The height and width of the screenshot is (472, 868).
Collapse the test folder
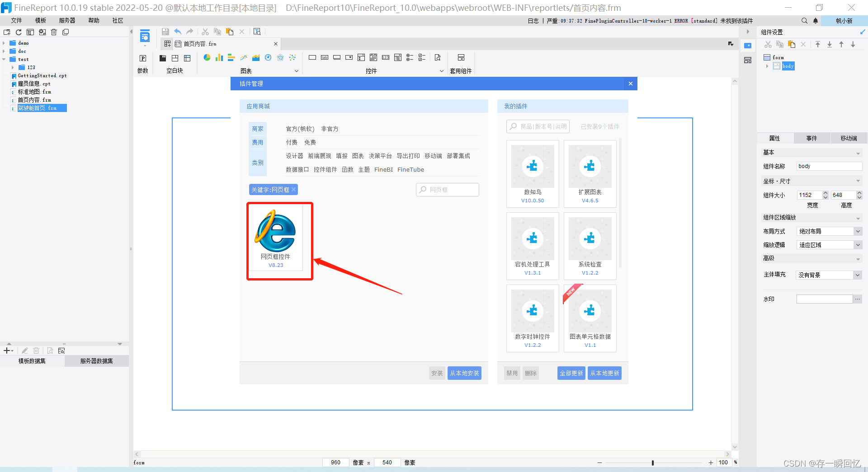tap(4, 59)
